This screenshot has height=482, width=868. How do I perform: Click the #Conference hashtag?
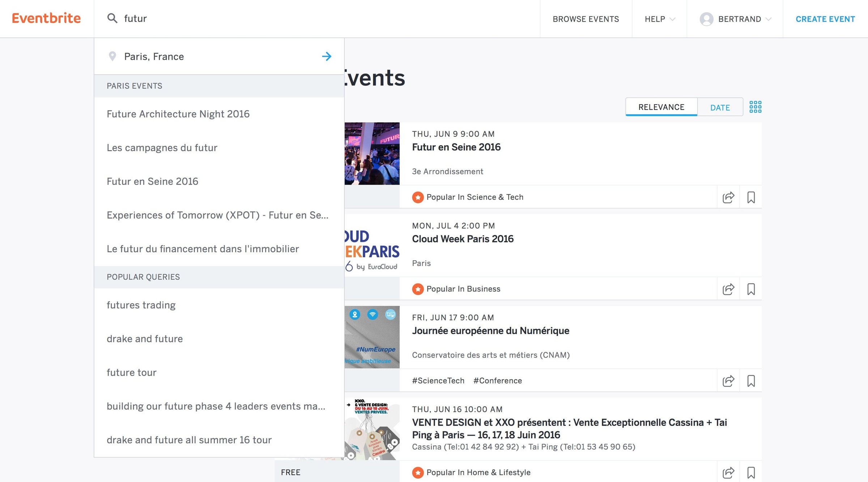498,381
